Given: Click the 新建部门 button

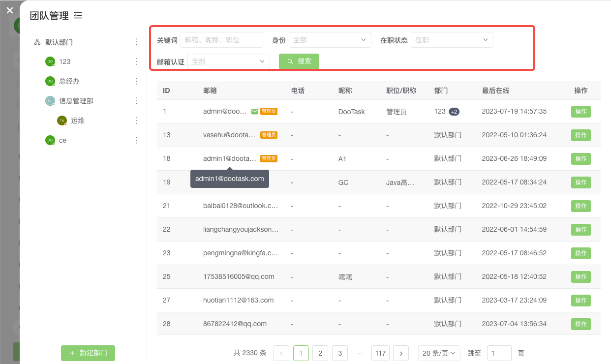Looking at the screenshot, I should pos(88,353).
